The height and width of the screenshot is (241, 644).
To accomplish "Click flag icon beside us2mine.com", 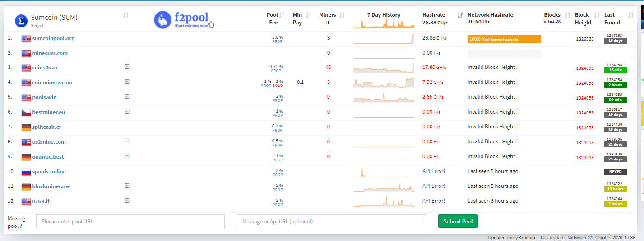I will tap(26, 142).
